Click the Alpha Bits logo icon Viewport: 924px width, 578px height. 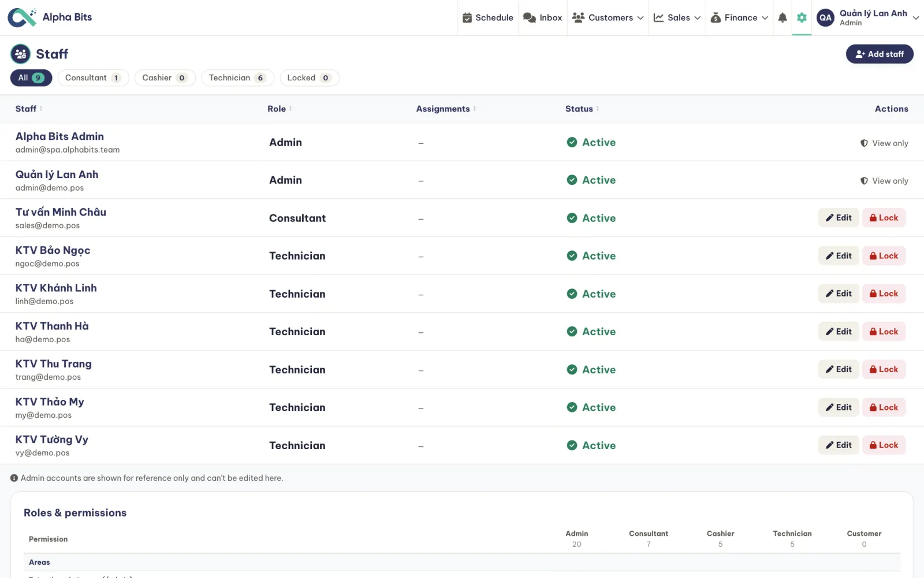[22, 17]
